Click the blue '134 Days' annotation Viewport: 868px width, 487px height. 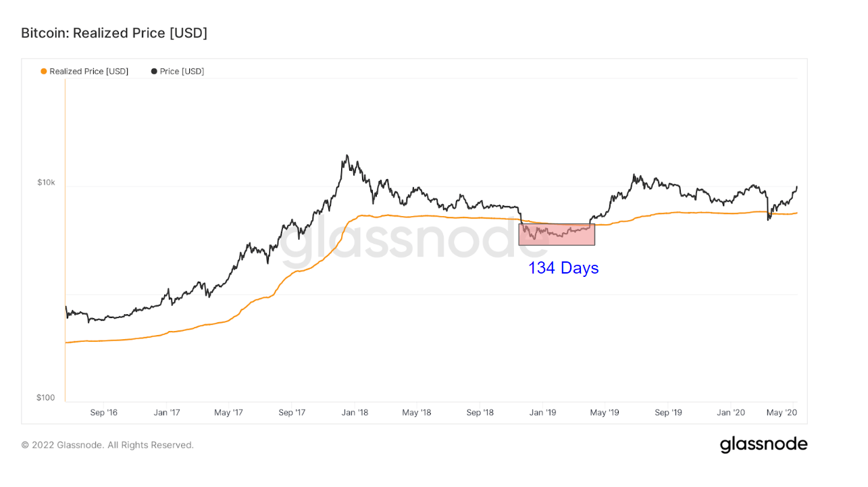(x=563, y=268)
